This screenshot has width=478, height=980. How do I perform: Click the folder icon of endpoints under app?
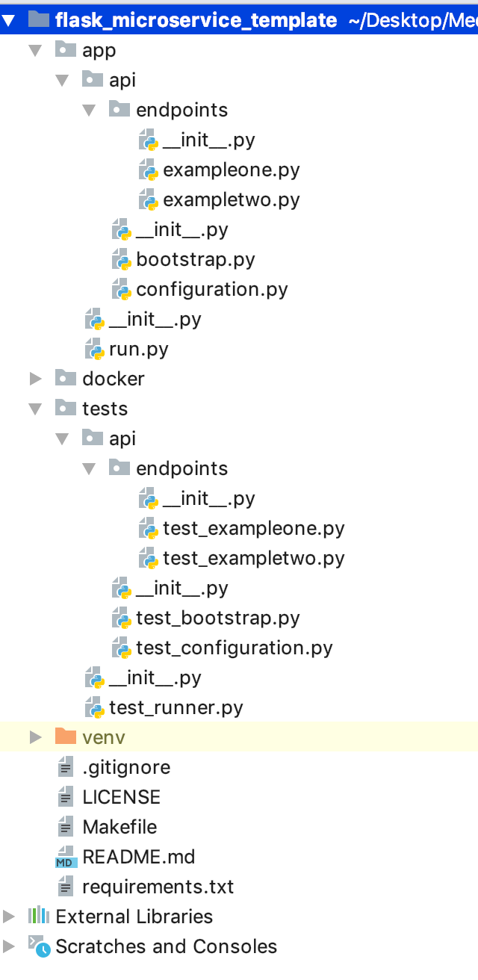click(x=119, y=110)
